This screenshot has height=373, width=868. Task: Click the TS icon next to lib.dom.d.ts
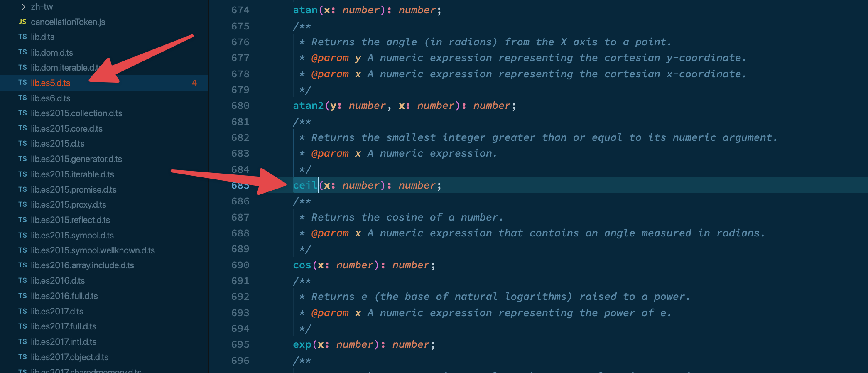coord(22,52)
